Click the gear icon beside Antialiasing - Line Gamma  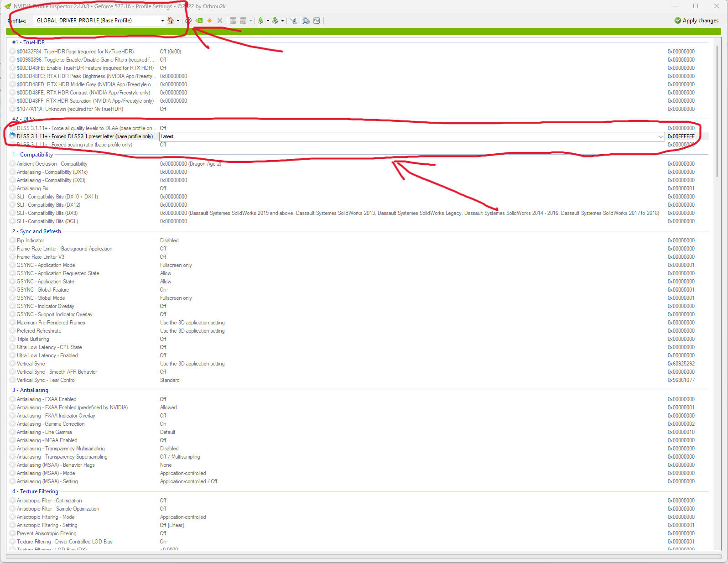point(13,432)
